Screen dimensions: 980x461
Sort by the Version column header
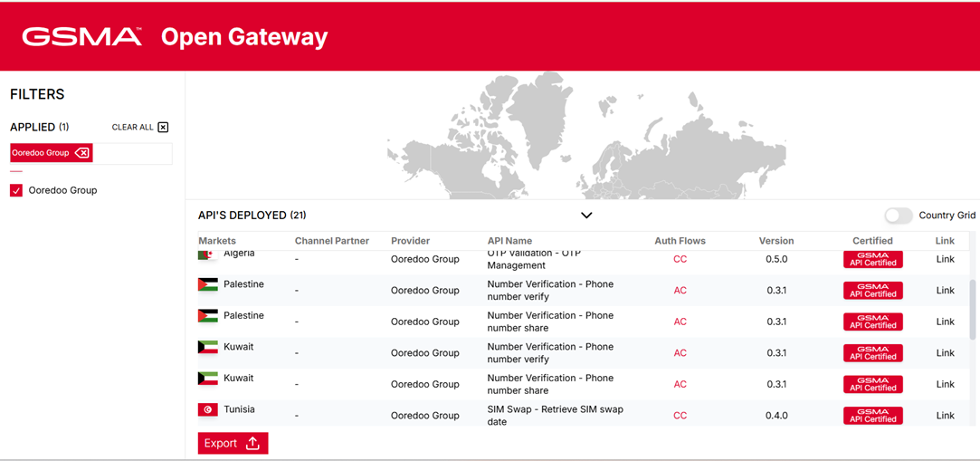775,241
